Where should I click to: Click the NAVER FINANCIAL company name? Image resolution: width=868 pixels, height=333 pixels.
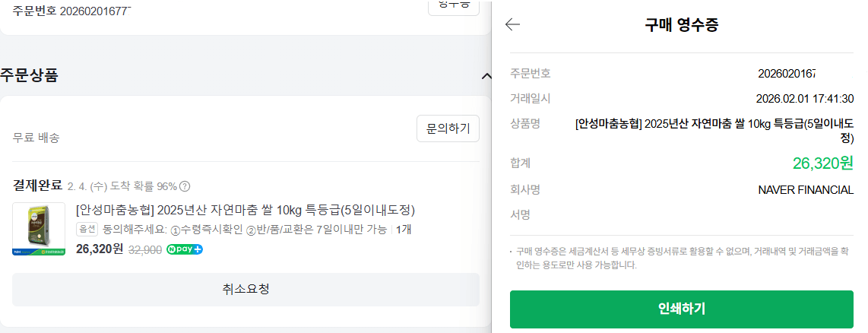tap(806, 189)
